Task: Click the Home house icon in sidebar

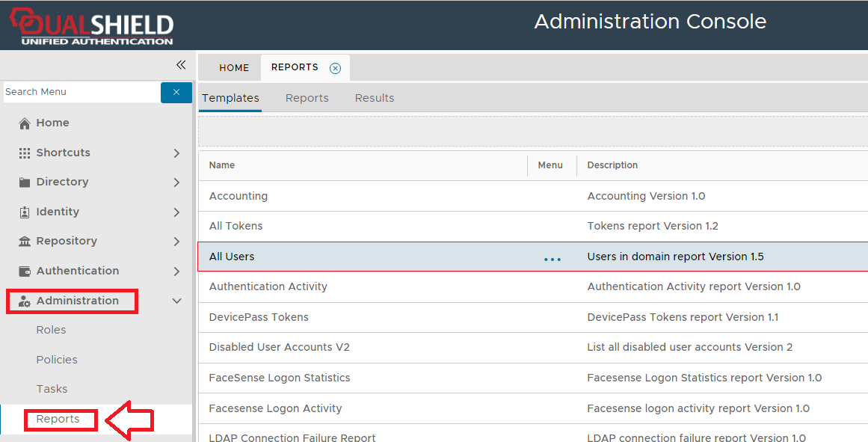Action: click(x=25, y=123)
